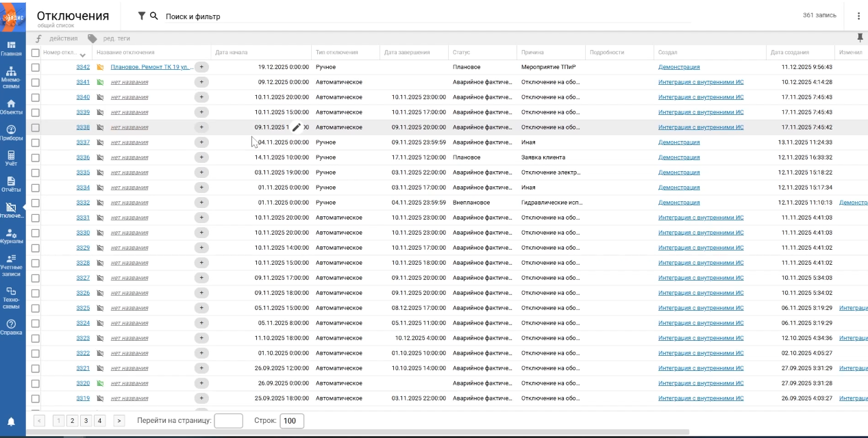Viewport: 868px width, 438px height.
Task: Open Отчёты in the sidebar menu
Action: 11,184
